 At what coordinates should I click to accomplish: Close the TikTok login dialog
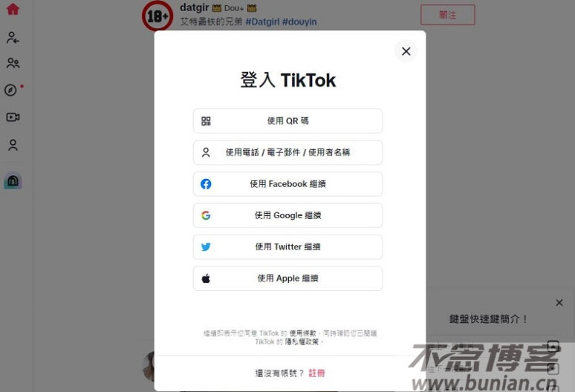point(406,51)
